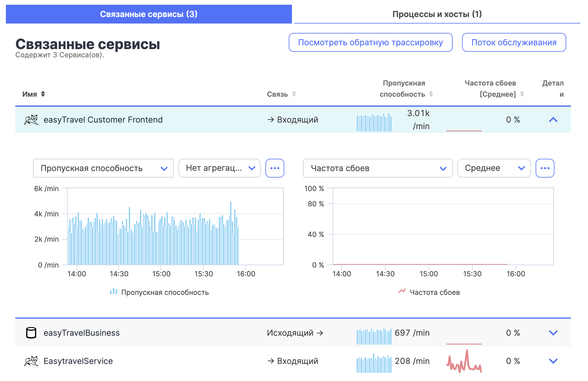This screenshot has height=381, width=588.
Task: Click database icon next to easyTravelBusiness
Action: click(31, 333)
